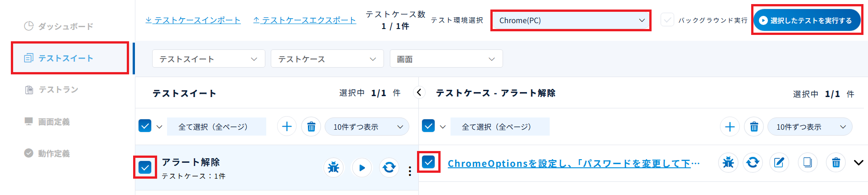Click the edit pencil icon for the test case
The width and height of the screenshot is (868, 195).
[x=779, y=162]
